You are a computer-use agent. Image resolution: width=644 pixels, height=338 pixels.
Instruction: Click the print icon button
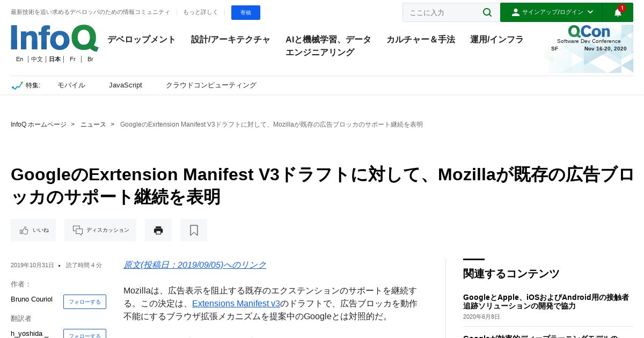pyautogui.click(x=158, y=230)
